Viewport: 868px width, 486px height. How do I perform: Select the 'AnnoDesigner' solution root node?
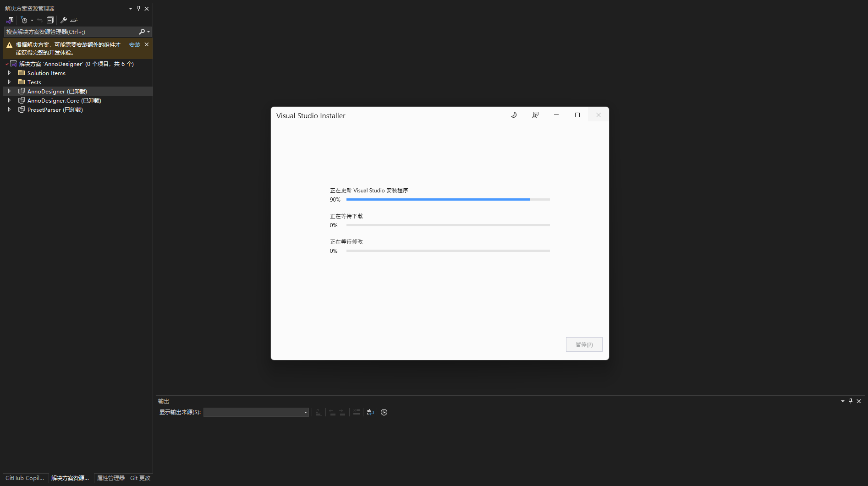coord(77,64)
